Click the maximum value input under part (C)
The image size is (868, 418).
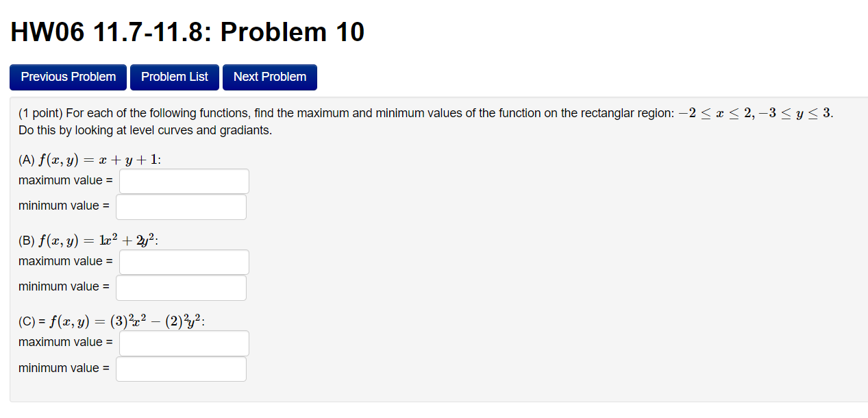pyautogui.click(x=184, y=343)
